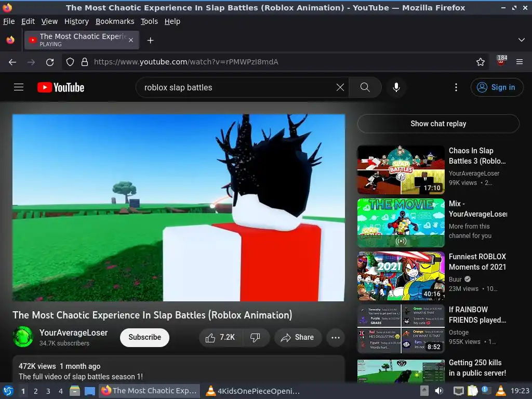Open Chaos In Slap Battles 3 video title
The width and height of the screenshot is (532, 399).
tap(477, 156)
